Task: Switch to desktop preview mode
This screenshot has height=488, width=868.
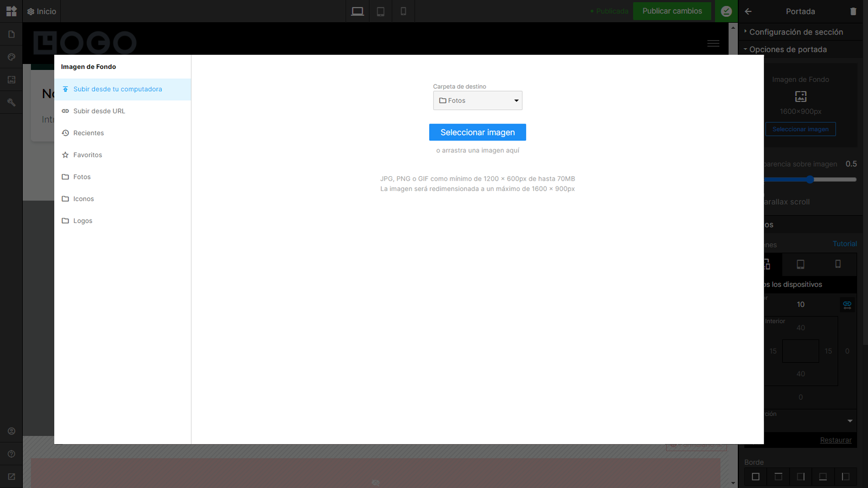Action: tap(358, 11)
